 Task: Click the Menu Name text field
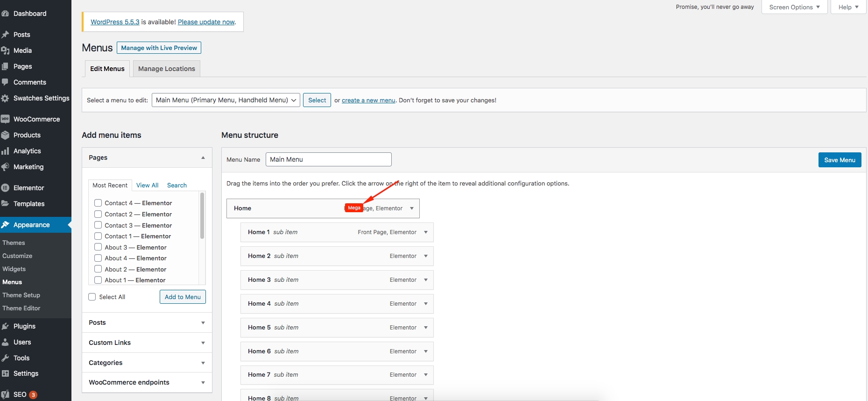(x=328, y=159)
